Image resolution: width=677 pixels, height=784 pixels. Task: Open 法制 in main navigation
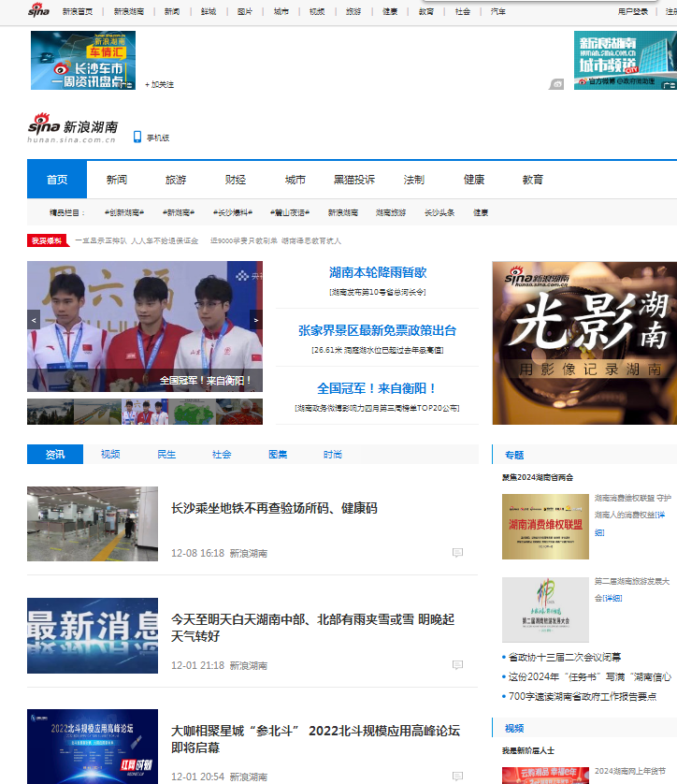413,180
